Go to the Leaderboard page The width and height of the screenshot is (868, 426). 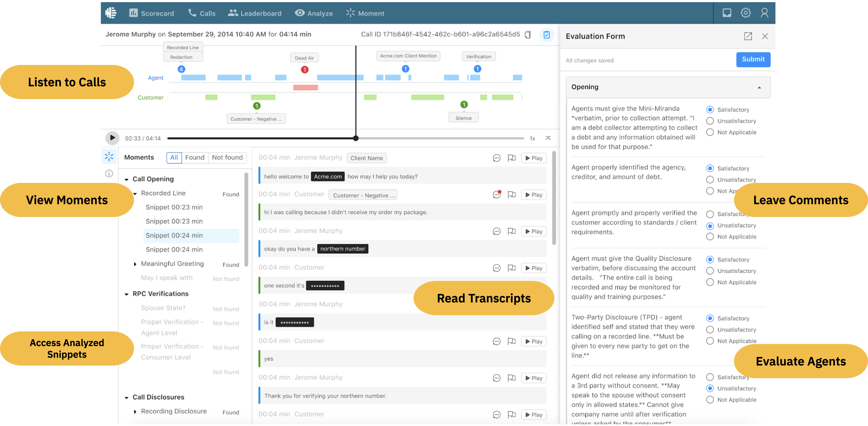point(254,13)
